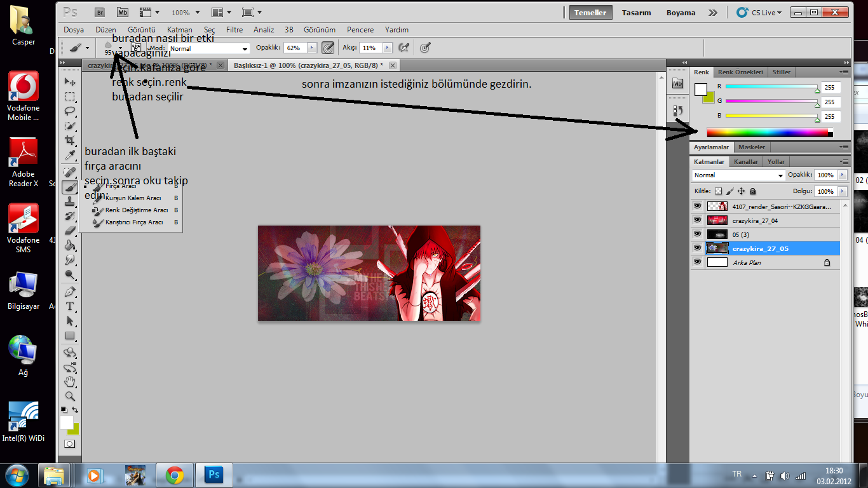The height and width of the screenshot is (488, 868).
Task: Select the Paint Bucket tool
Action: (x=70, y=245)
